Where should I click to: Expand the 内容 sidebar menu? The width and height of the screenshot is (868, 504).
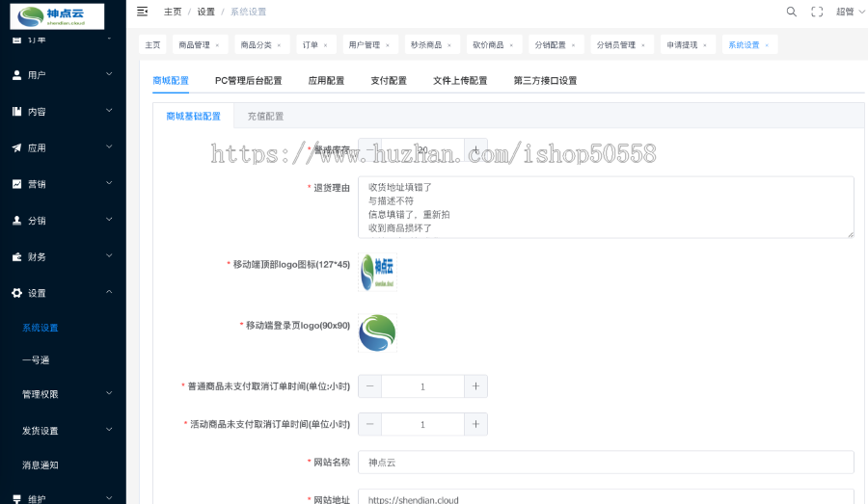[109, 110]
